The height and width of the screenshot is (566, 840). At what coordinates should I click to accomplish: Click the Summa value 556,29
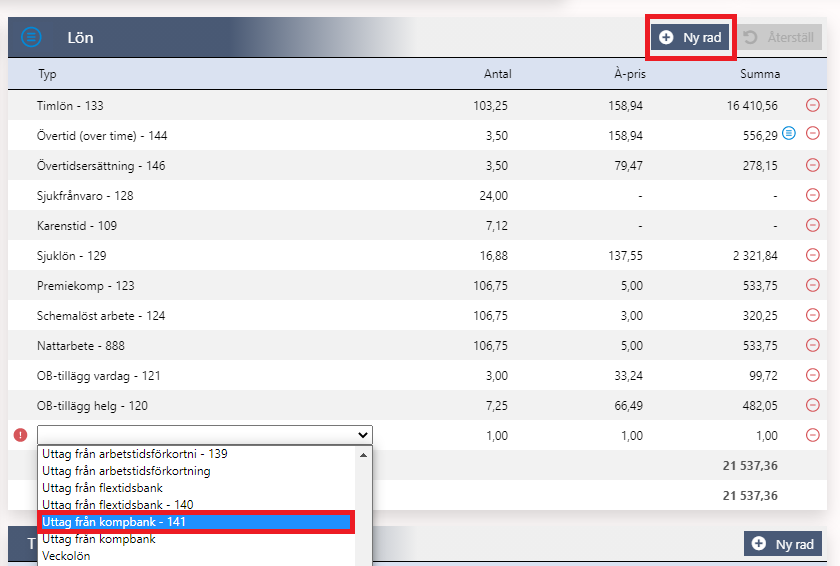(760, 135)
